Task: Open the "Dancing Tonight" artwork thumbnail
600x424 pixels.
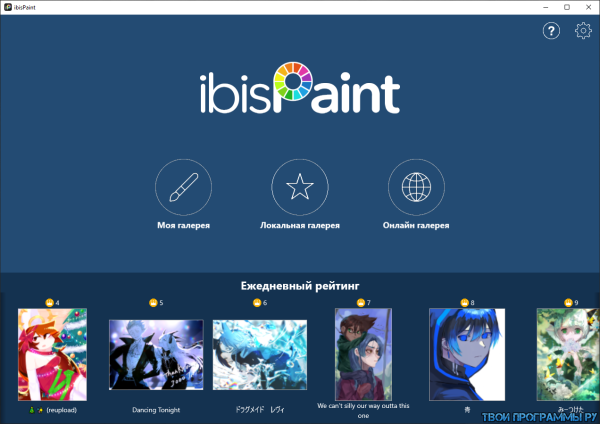Action: pyautogui.click(x=156, y=355)
